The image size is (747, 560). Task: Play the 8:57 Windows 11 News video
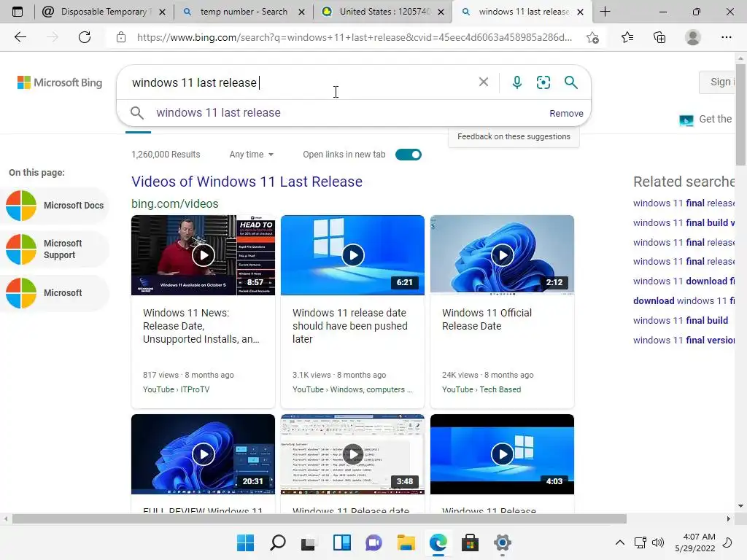click(203, 255)
